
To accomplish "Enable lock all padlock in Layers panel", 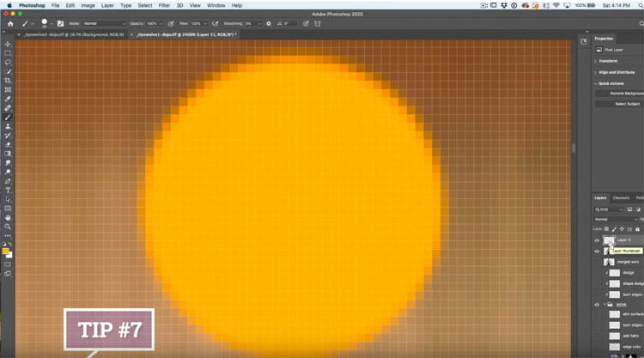I will 637,229.
